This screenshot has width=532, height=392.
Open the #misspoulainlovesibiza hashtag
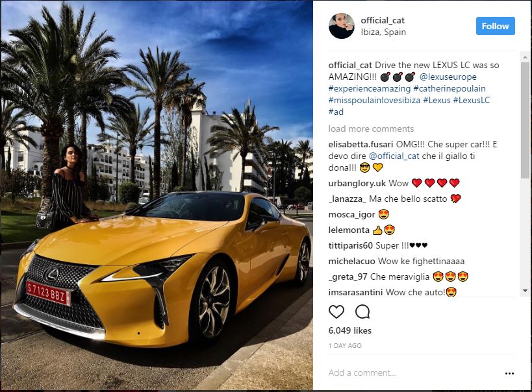coord(374,100)
